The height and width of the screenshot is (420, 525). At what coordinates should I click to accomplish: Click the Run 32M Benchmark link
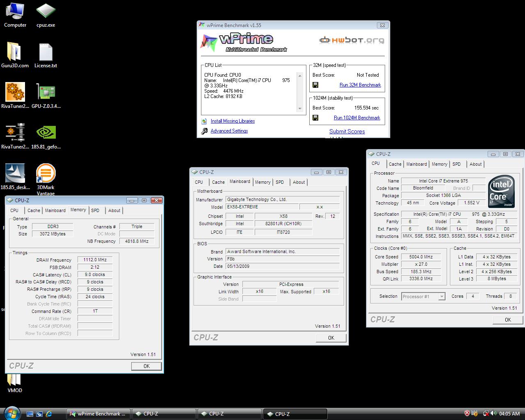pos(360,85)
